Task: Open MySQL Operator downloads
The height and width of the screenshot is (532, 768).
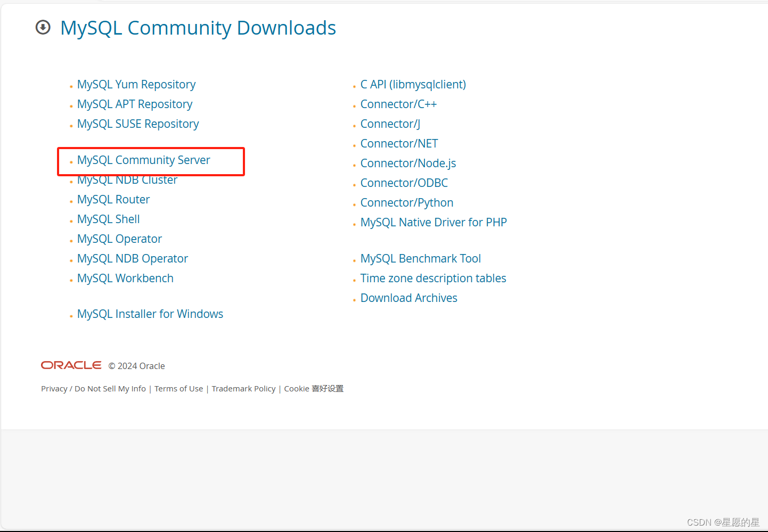Action: 119,239
